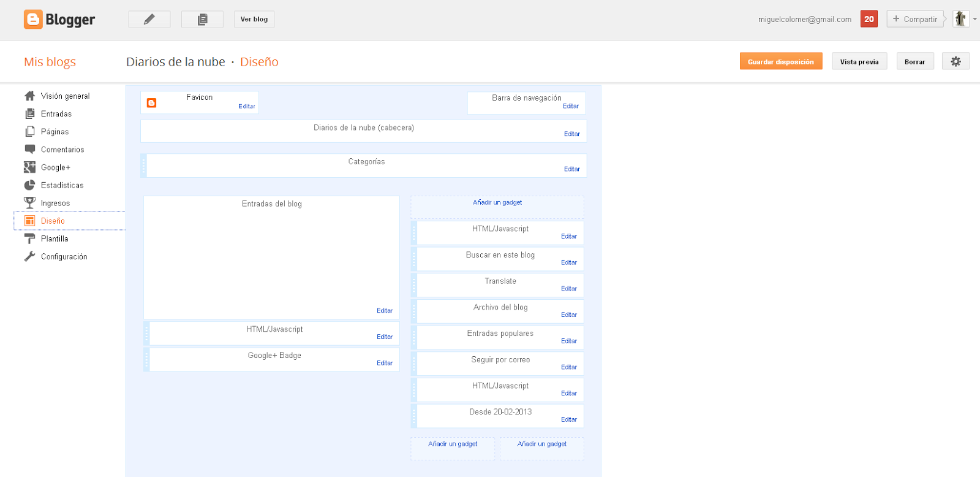Viewport: 980px width, 477px height.
Task: Open the posts list icon button
Action: pyautogui.click(x=202, y=20)
